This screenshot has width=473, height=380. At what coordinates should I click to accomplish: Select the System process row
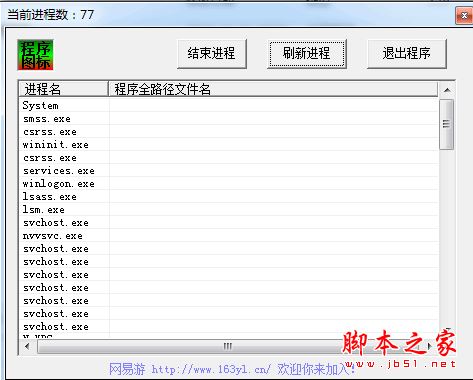coord(229,105)
